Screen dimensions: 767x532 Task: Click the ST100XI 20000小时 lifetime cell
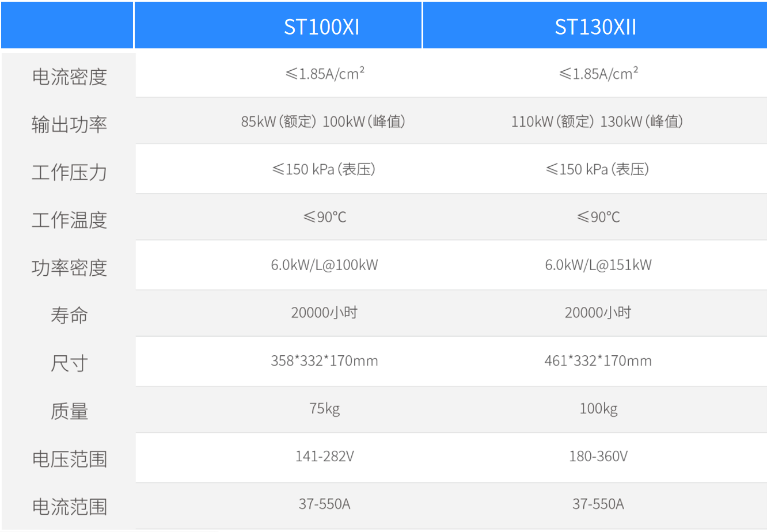coord(324,313)
